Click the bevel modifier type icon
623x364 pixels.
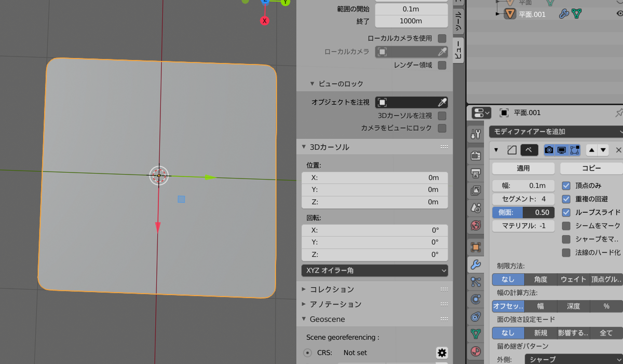pos(512,150)
